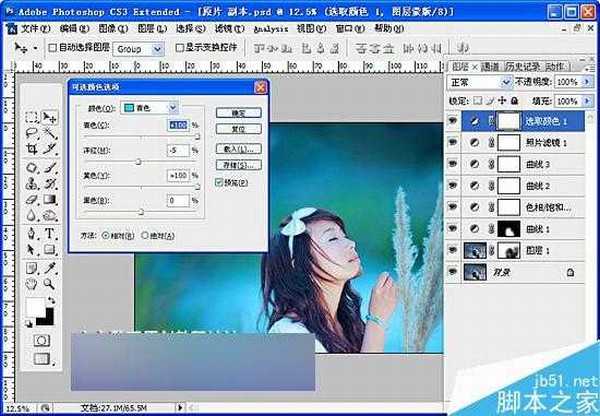Change screen mode at toolbox bottom
Viewport: 600px width, 416px height.
41,359
